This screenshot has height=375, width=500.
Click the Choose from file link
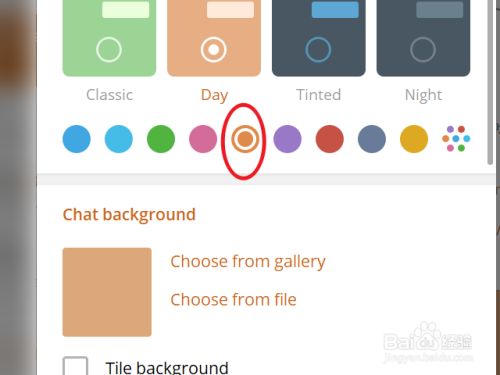(233, 299)
